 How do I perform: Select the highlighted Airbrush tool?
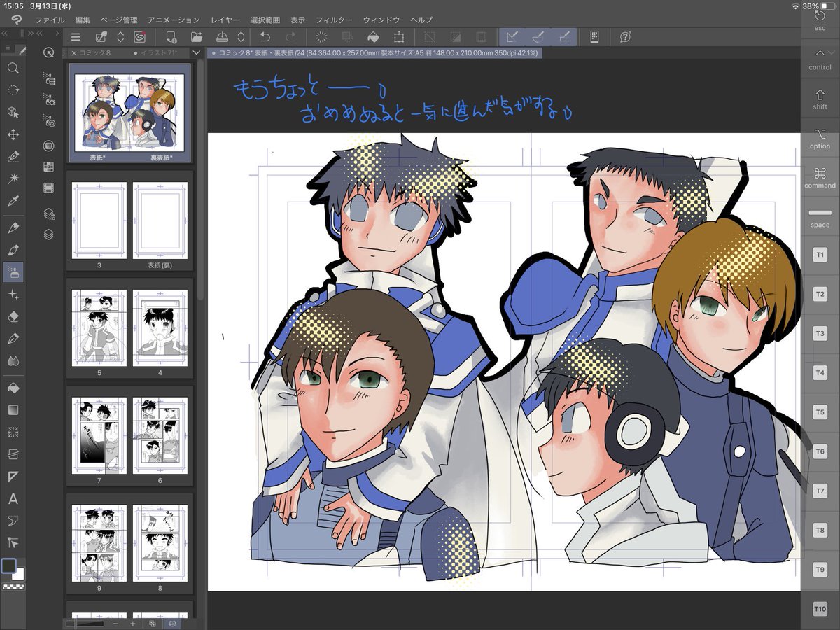click(13, 272)
